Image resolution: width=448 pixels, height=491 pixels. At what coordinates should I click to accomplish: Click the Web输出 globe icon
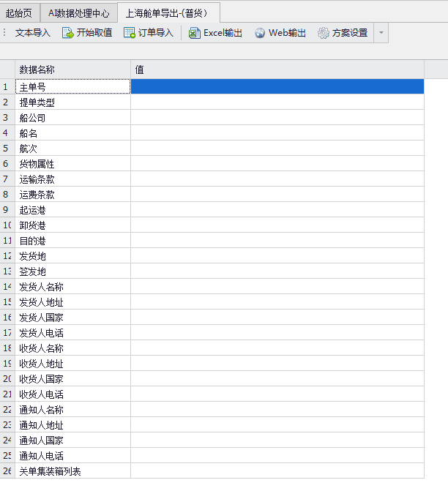(x=260, y=33)
